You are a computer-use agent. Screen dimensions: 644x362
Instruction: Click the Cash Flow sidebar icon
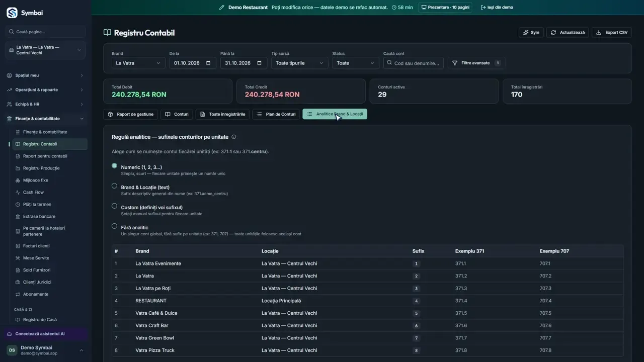[x=18, y=193]
